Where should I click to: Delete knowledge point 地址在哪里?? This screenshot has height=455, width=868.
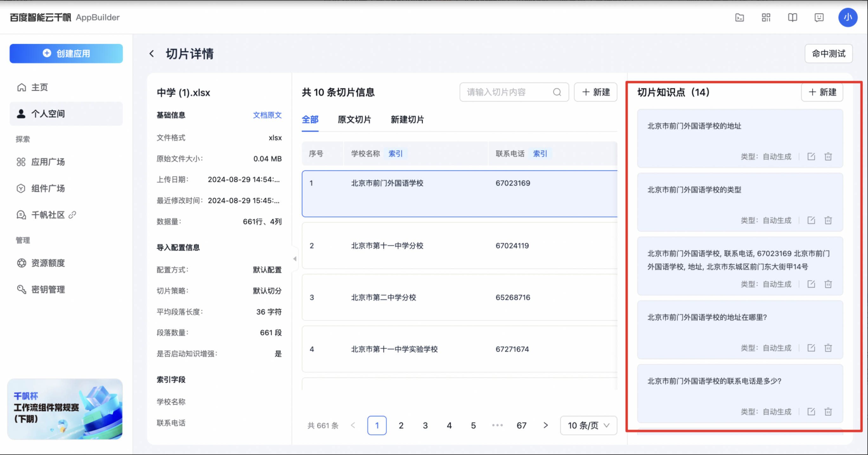[x=828, y=348]
